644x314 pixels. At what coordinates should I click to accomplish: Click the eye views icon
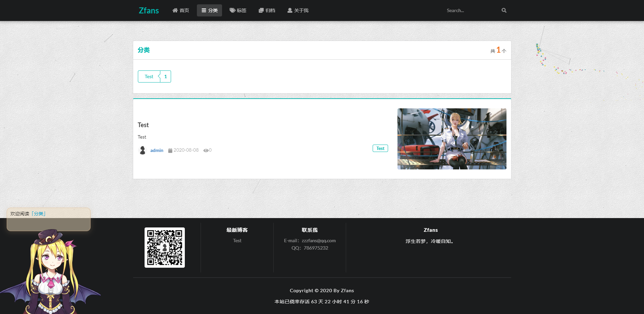pyautogui.click(x=206, y=150)
